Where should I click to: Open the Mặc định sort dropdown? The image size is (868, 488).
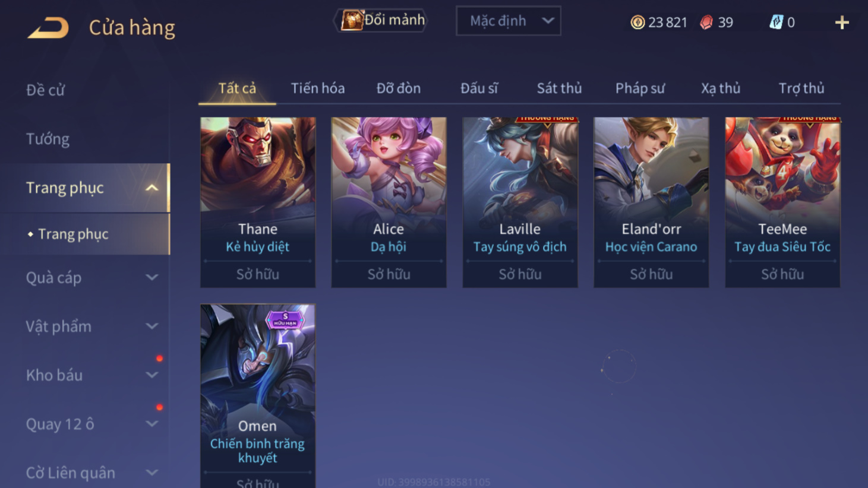pyautogui.click(x=509, y=21)
